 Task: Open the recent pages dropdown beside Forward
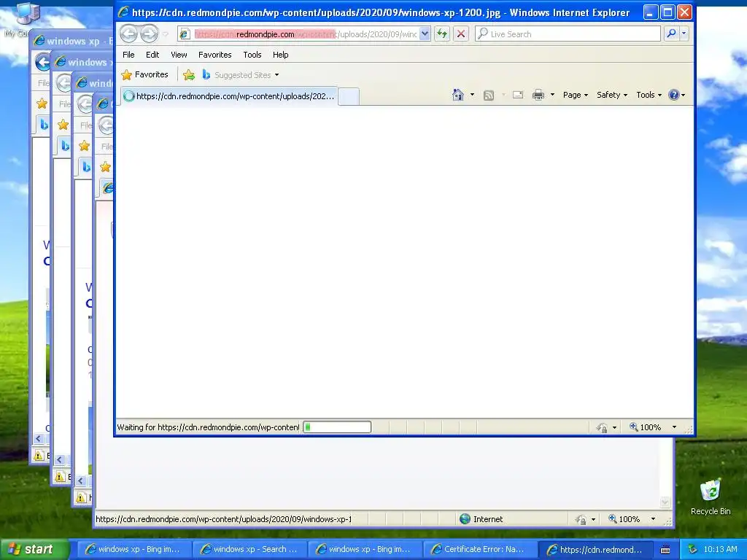pyautogui.click(x=166, y=34)
